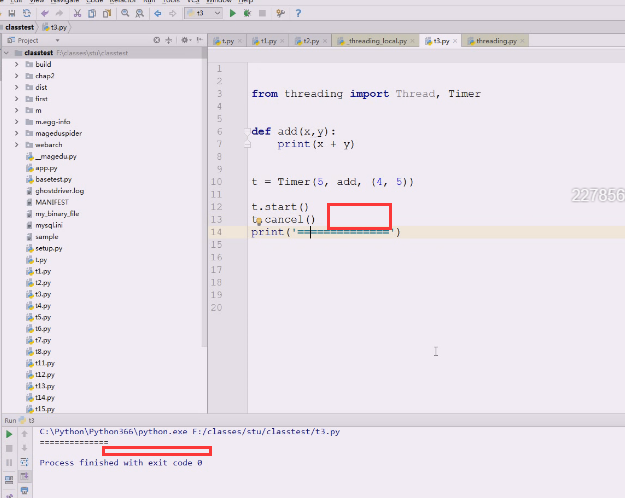625x498 pixels.
Task: Run t3 with the green toolbar play button
Action: point(232,14)
